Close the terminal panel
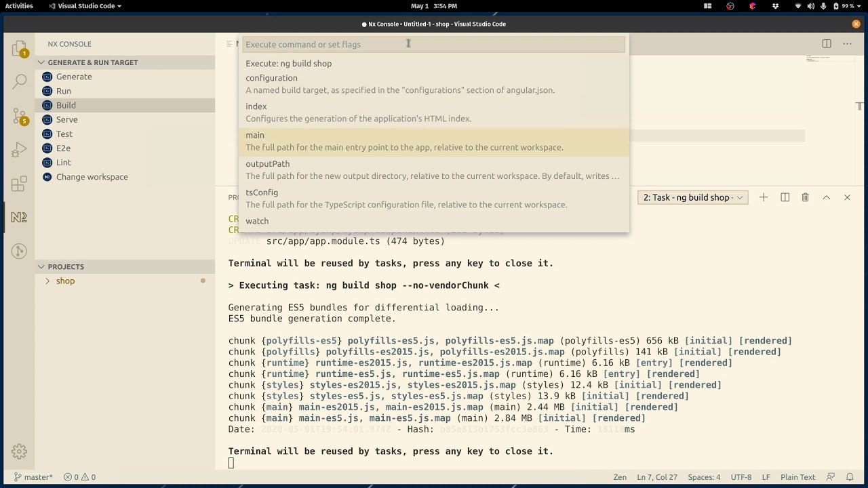Screen dimensions: 868x488 coord(847,197)
